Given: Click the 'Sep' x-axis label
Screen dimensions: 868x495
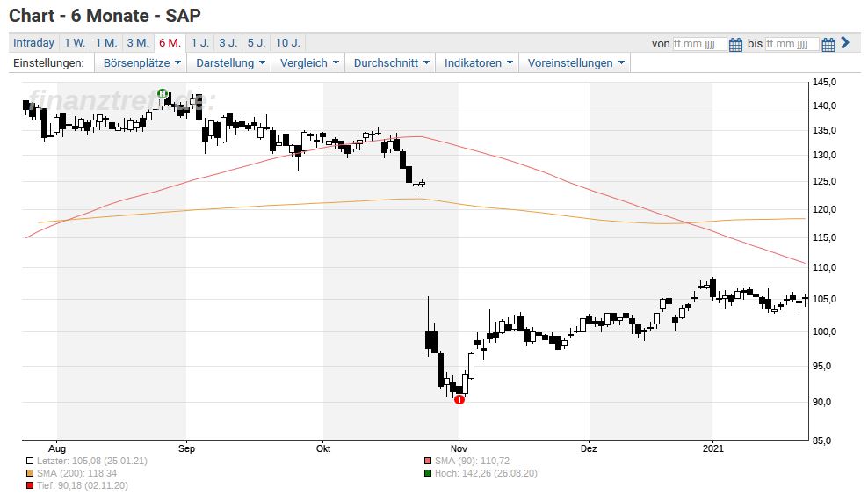Looking at the screenshot, I should 186,448.
